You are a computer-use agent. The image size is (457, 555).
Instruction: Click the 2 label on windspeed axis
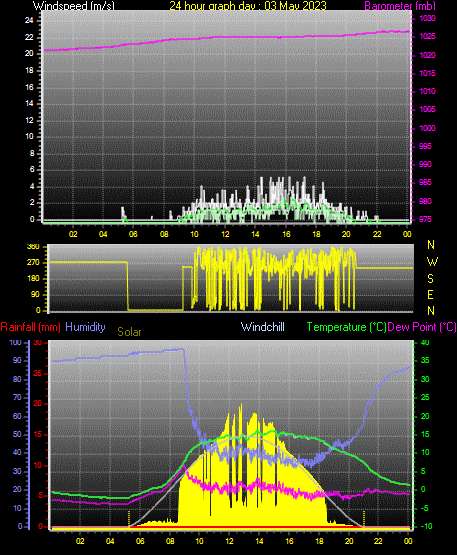coord(32,203)
